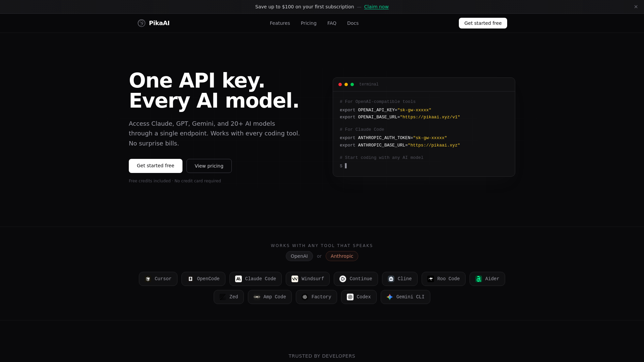The image size is (644, 362).
Task: Click the Codex icon
Action: pos(350,297)
